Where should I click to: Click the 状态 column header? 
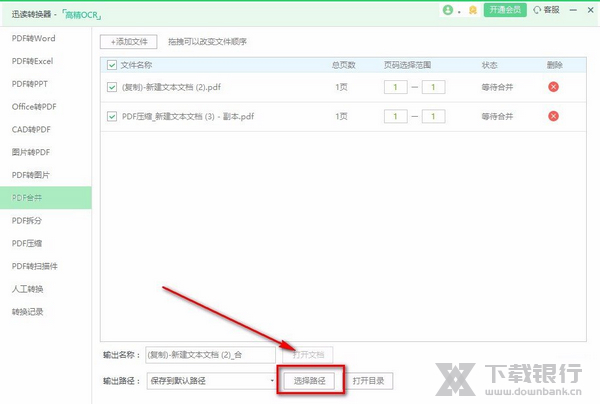pyautogui.click(x=489, y=65)
